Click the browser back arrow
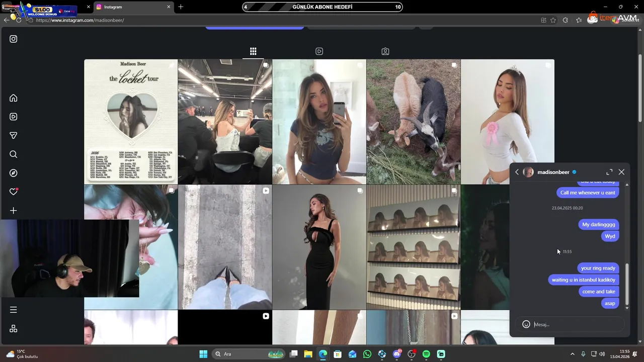The width and height of the screenshot is (644, 362). point(7,20)
